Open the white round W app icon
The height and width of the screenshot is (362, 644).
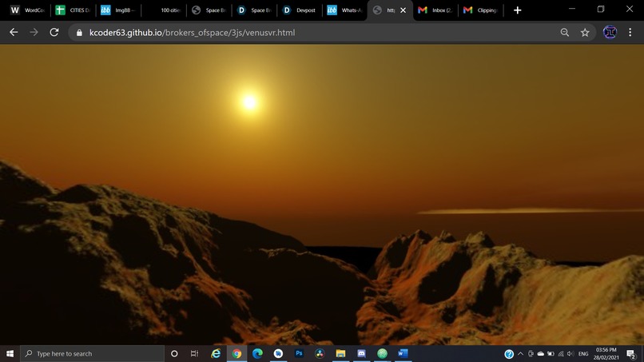pos(278,353)
